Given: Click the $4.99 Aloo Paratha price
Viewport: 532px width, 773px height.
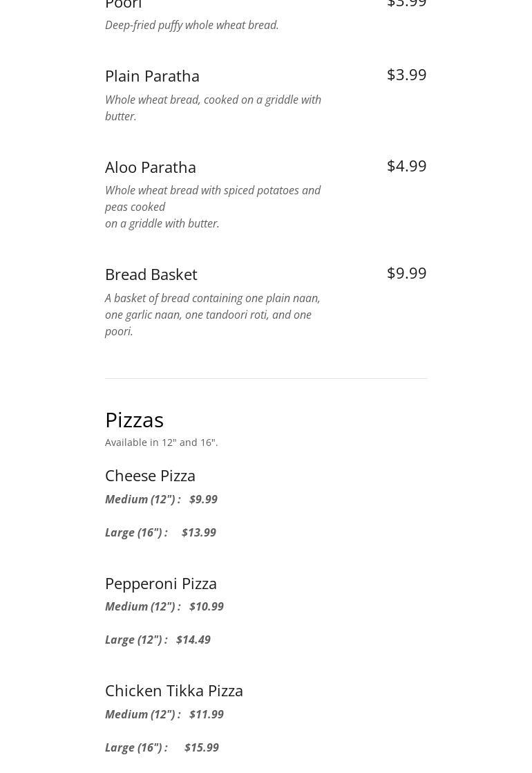Looking at the screenshot, I should 406,166.
